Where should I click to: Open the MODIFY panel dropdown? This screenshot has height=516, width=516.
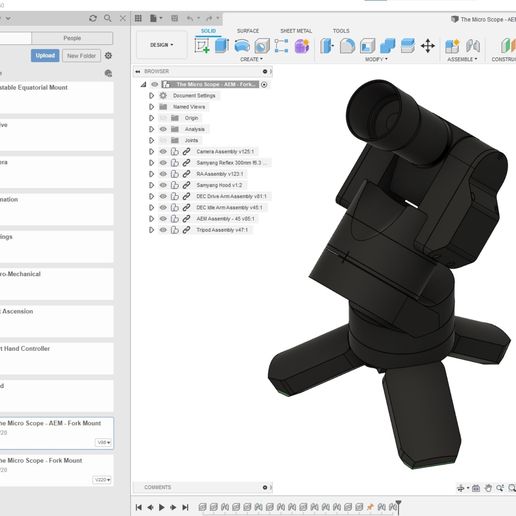(376, 59)
